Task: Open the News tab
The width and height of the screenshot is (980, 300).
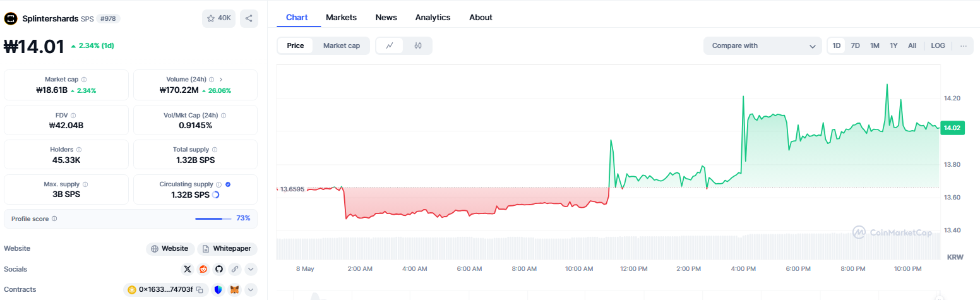Action: click(x=386, y=17)
